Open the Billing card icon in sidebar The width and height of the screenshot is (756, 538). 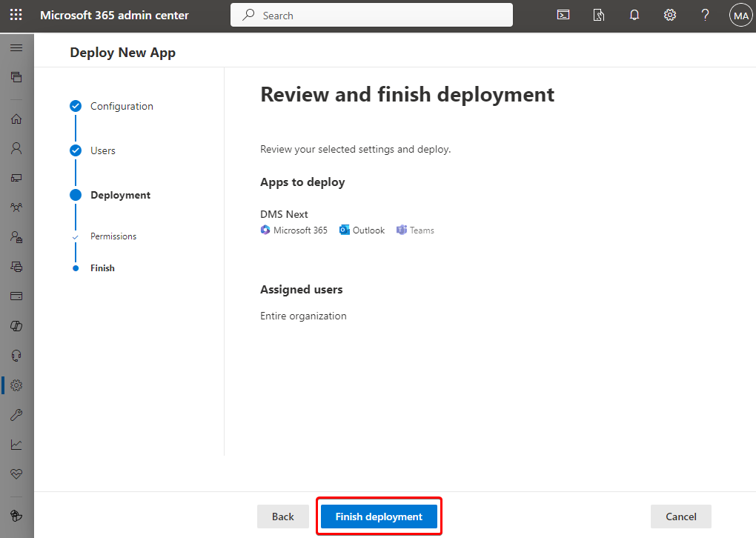point(16,296)
